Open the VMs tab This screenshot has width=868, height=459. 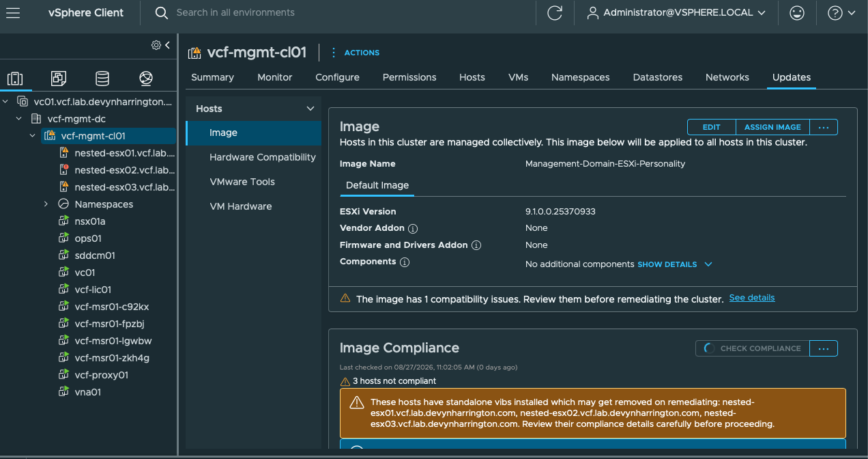(x=519, y=77)
